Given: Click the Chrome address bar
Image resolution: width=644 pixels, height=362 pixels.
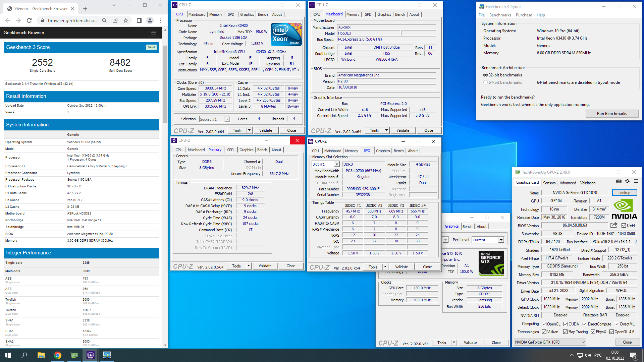Looking at the screenshot, I should click(72, 20).
